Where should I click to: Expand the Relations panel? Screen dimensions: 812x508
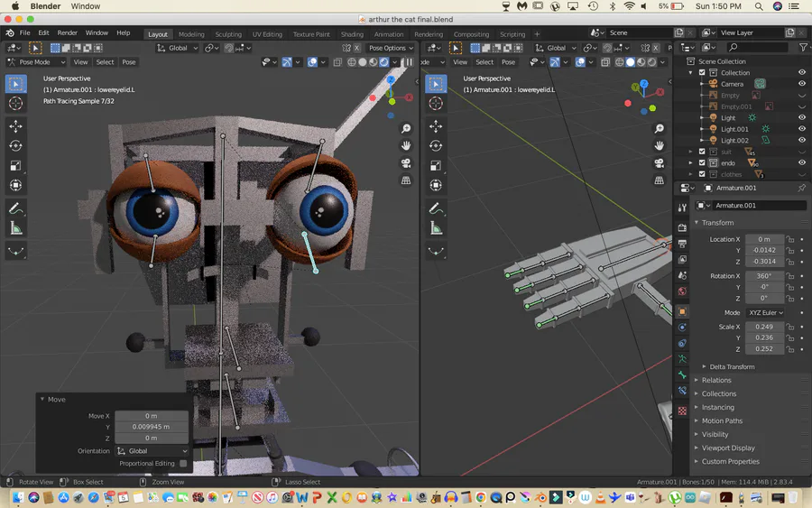(x=716, y=380)
